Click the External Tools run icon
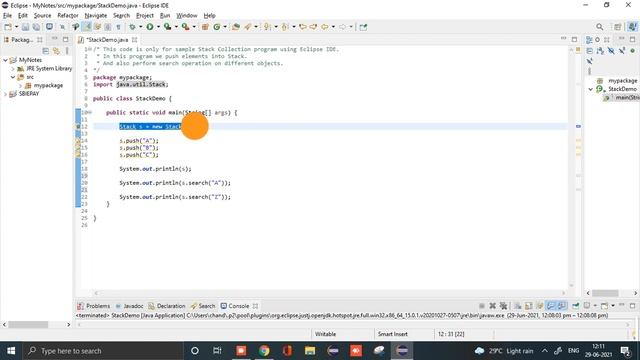This screenshot has width=640, height=360. click(185, 27)
